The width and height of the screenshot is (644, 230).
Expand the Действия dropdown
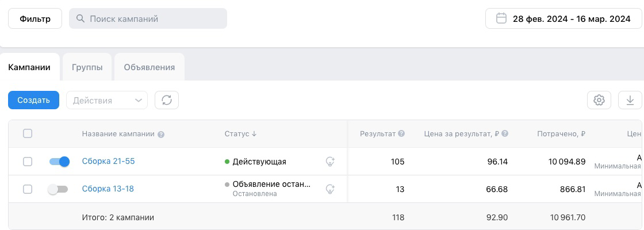coord(107,100)
